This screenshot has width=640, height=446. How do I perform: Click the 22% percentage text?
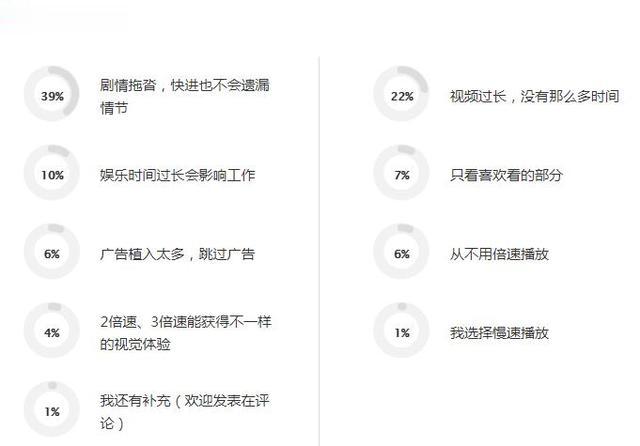(x=402, y=96)
